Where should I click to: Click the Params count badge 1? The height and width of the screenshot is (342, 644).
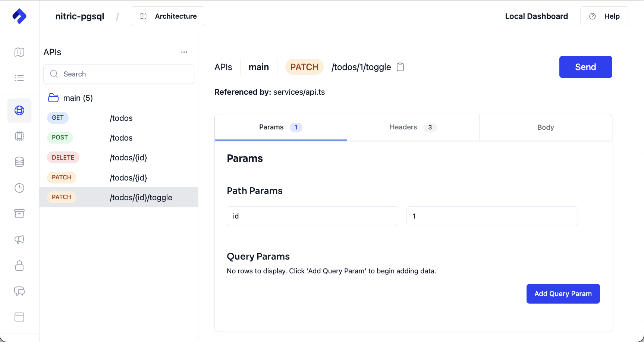(296, 127)
